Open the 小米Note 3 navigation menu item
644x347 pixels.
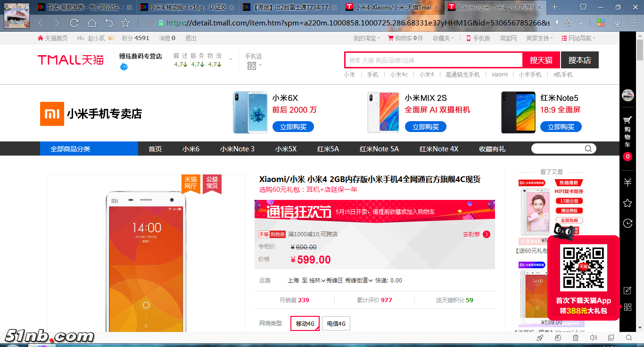coord(237,149)
